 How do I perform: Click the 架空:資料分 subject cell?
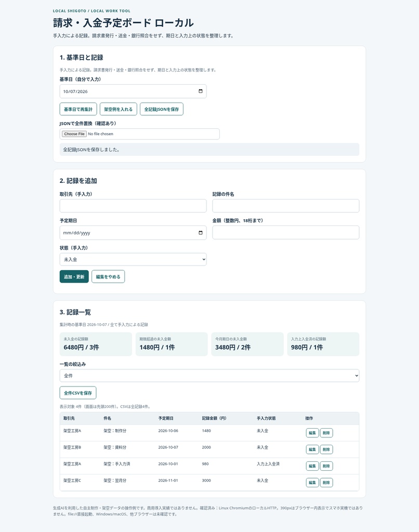coord(115,447)
